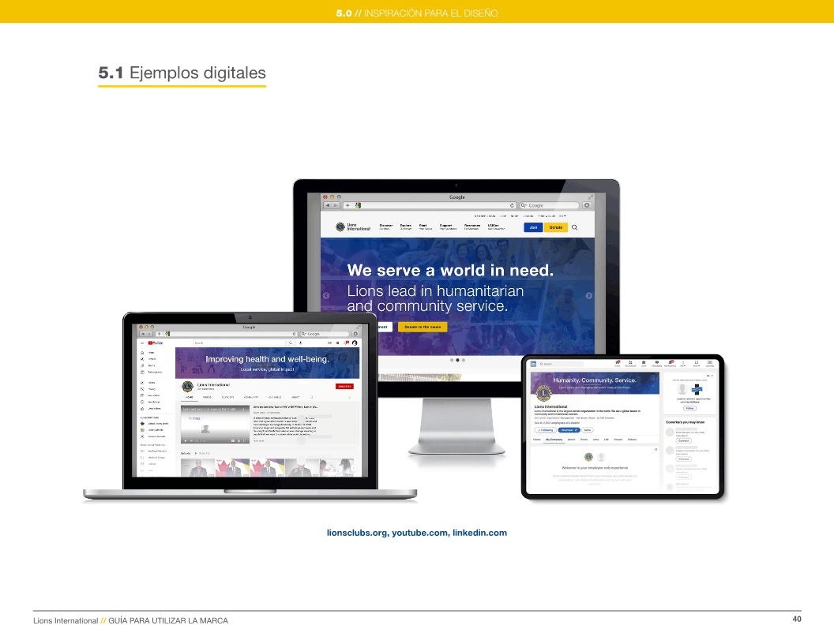Open the language selector on the Lions website

click(x=563, y=215)
